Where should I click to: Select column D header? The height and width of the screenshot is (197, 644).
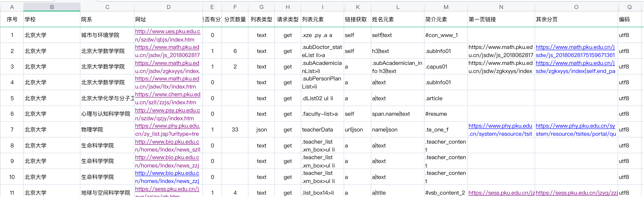point(168,7)
